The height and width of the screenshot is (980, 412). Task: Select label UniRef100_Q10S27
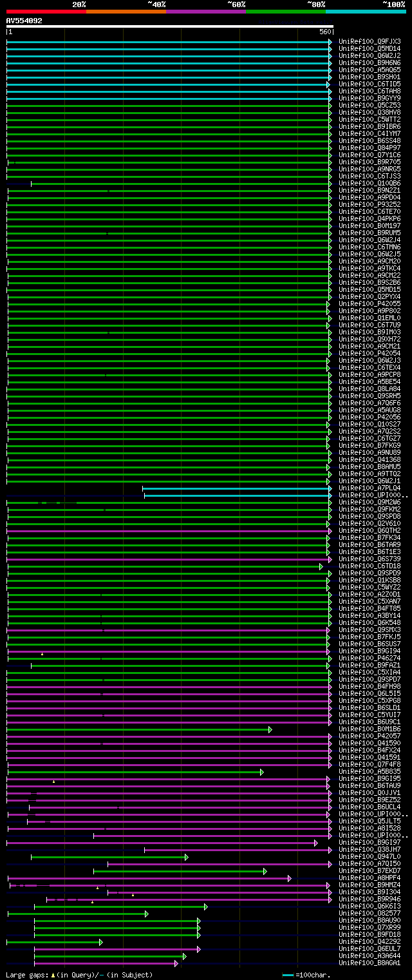(x=370, y=424)
